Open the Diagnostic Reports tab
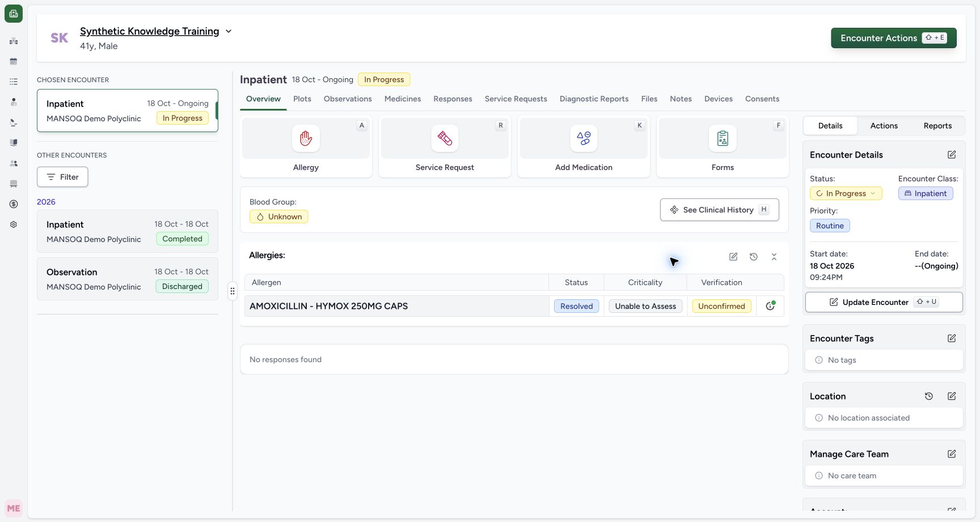The height and width of the screenshot is (522, 980). click(x=594, y=99)
